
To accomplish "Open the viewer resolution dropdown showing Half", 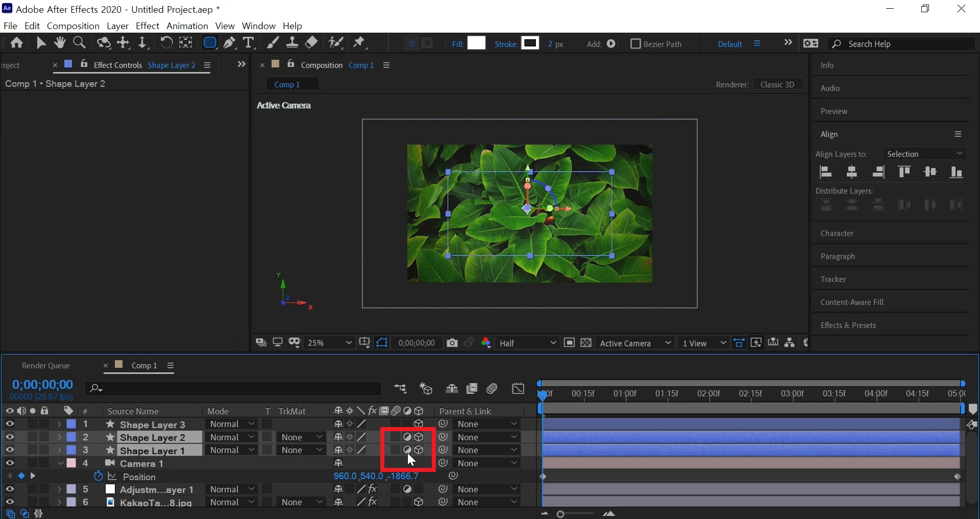I will 527,343.
